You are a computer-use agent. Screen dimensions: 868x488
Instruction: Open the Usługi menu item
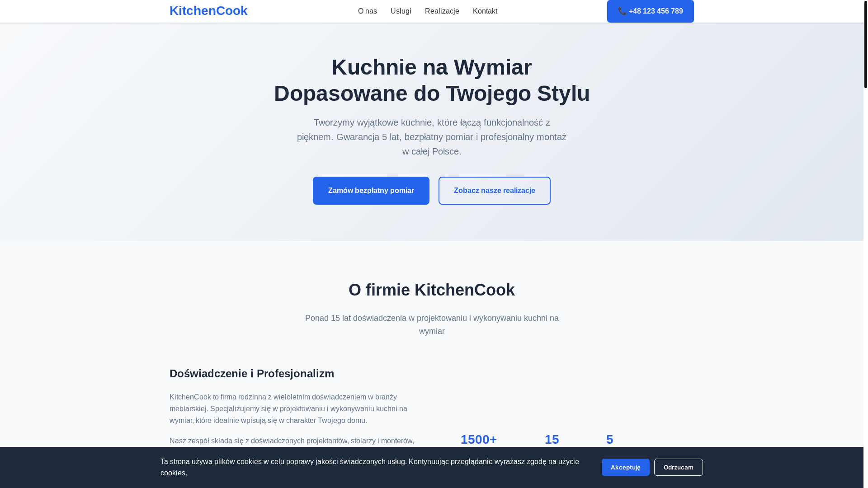401,11
